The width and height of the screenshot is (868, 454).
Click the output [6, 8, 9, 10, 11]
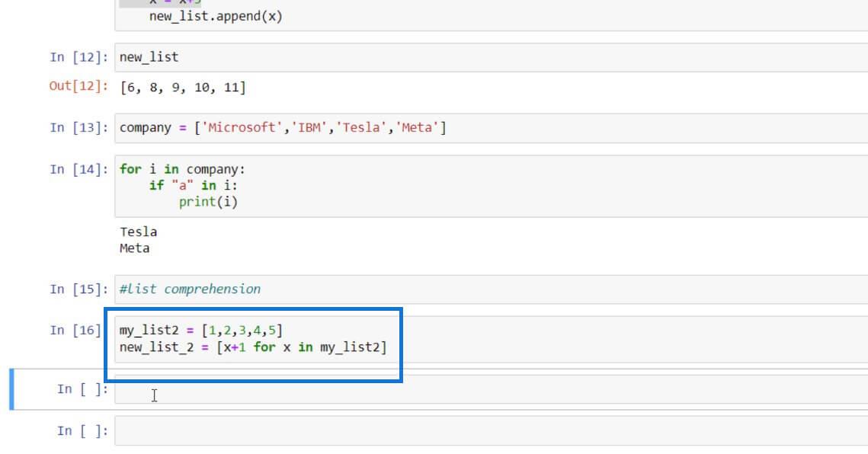pyautogui.click(x=183, y=88)
